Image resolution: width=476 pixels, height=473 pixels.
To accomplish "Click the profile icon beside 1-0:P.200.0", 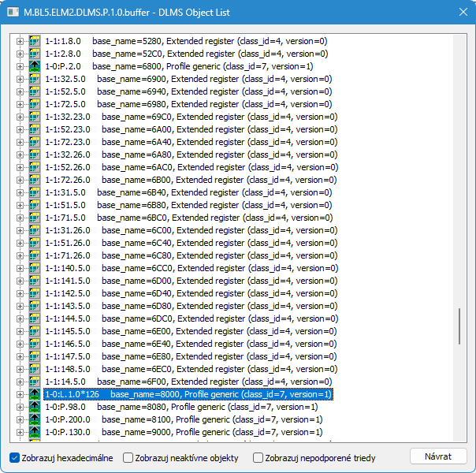I will click(x=35, y=419).
